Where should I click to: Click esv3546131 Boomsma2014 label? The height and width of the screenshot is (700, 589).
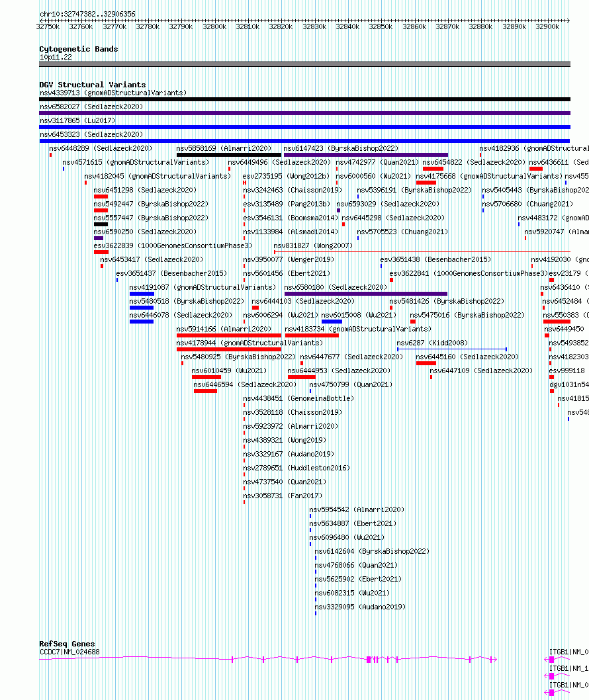click(x=291, y=218)
